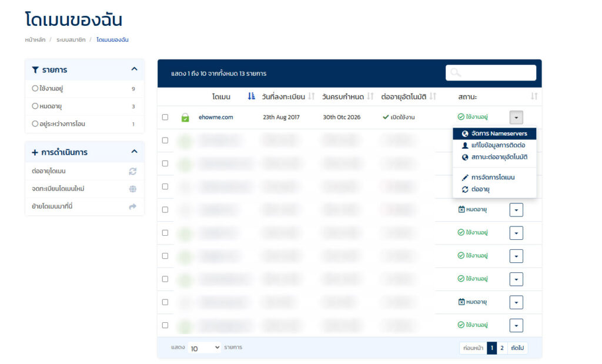Go to pagination page 2

(502, 348)
